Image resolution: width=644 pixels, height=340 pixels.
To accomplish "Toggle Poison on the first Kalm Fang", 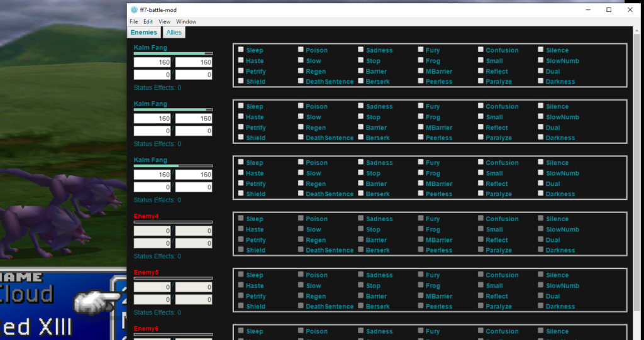I will click(301, 50).
